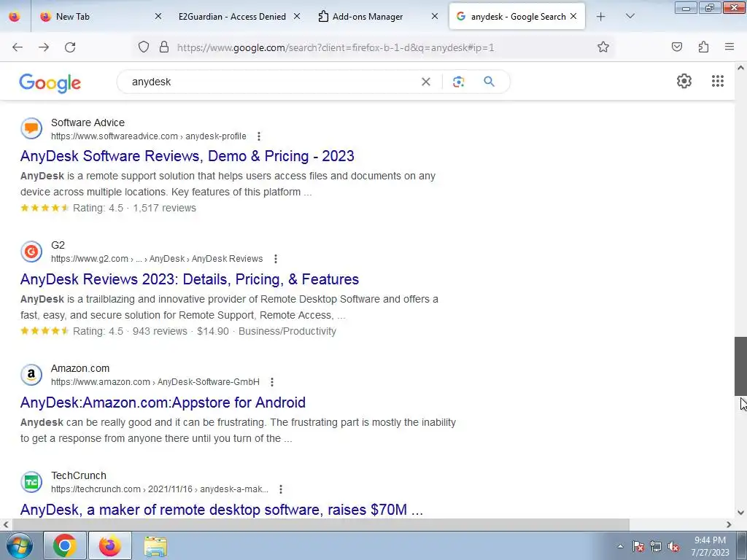This screenshot has height=560, width=747.
Task: Reload the current page
Action: click(70, 47)
